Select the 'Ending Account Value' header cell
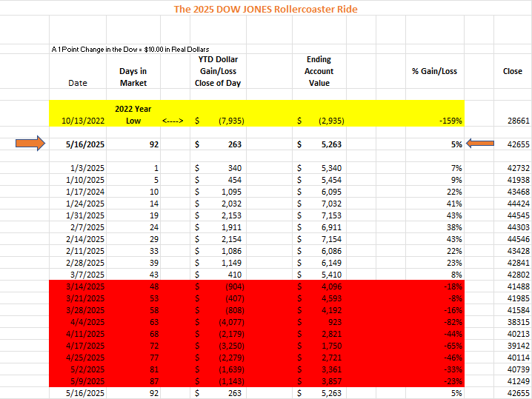The height and width of the screenshot is (399, 532). point(319,71)
